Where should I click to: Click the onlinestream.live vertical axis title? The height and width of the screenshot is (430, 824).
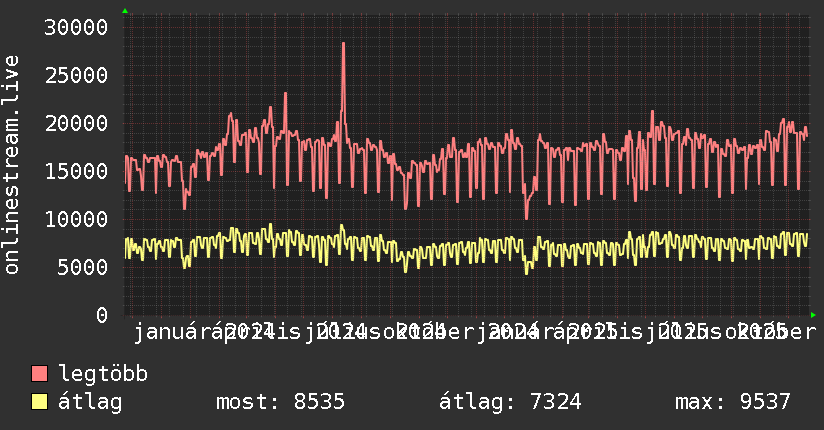tap(11, 165)
